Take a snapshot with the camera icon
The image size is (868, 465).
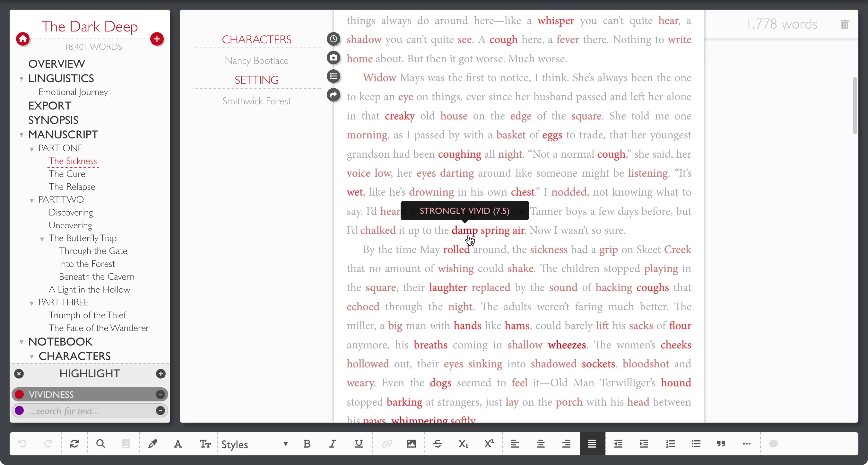[333, 58]
